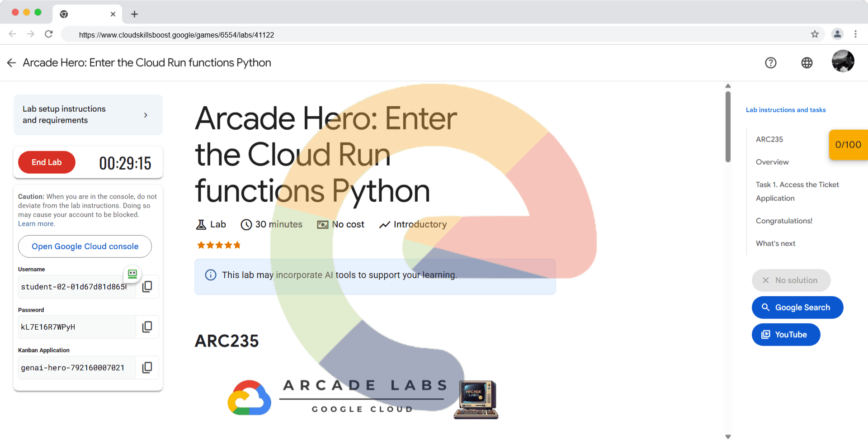
Task: Copy the Password using its copy icon
Action: tap(147, 327)
